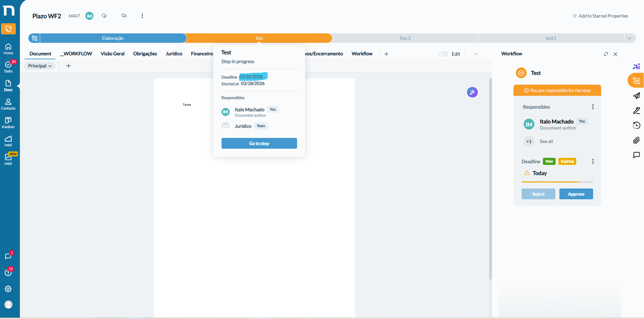Click the Approve button
Image resolution: width=644 pixels, height=319 pixels.
(576, 194)
